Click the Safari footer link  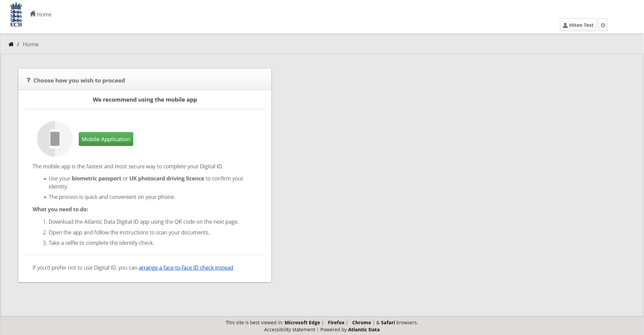[x=388, y=323]
